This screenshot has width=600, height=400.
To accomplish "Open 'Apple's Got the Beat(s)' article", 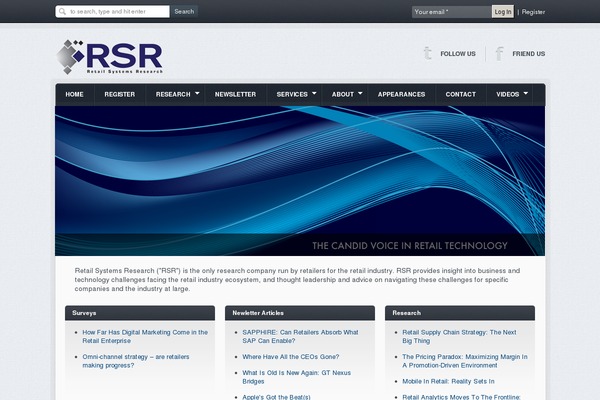I will click(x=276, y=397).
